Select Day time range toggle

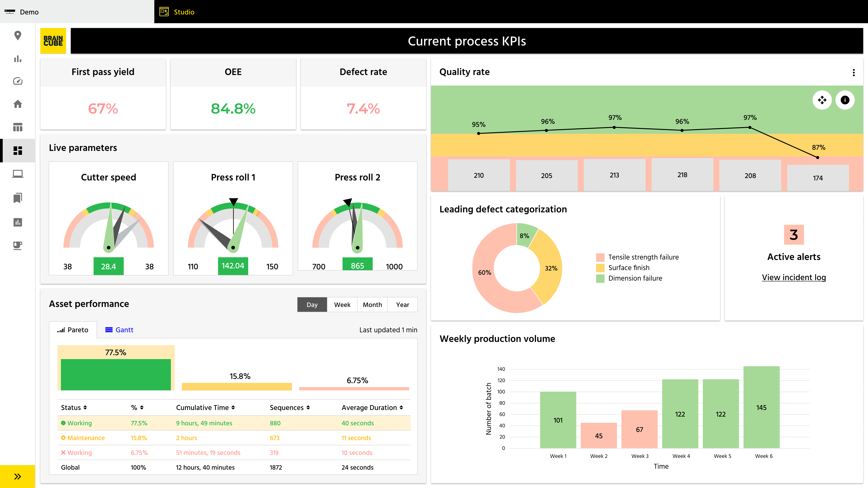point(312,304)
